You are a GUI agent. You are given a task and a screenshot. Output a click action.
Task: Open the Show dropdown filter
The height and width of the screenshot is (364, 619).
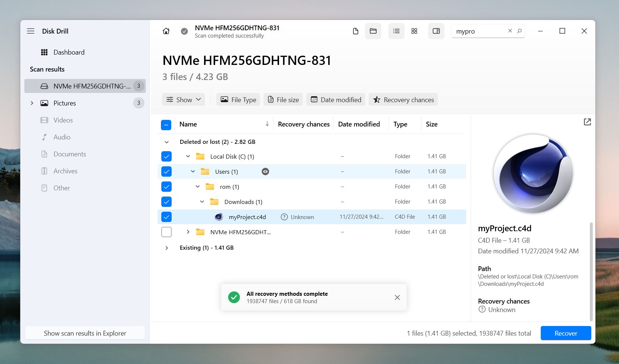(x=183, y=100)
